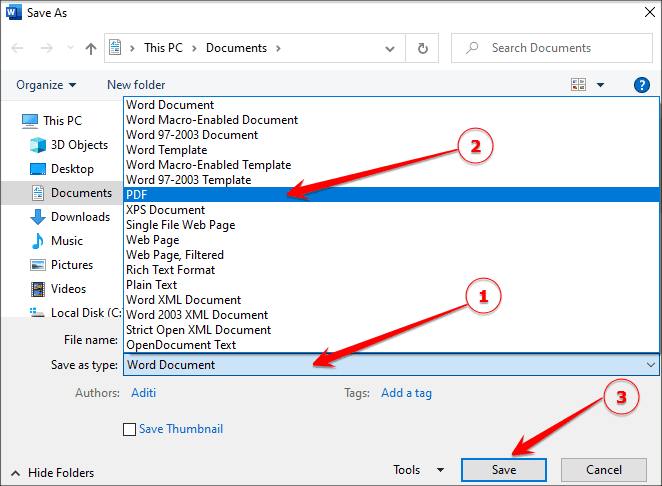Image resolution: width=662 pixels, height=486 pixels.
Task: Click the Save button
Action: [504, 470]
